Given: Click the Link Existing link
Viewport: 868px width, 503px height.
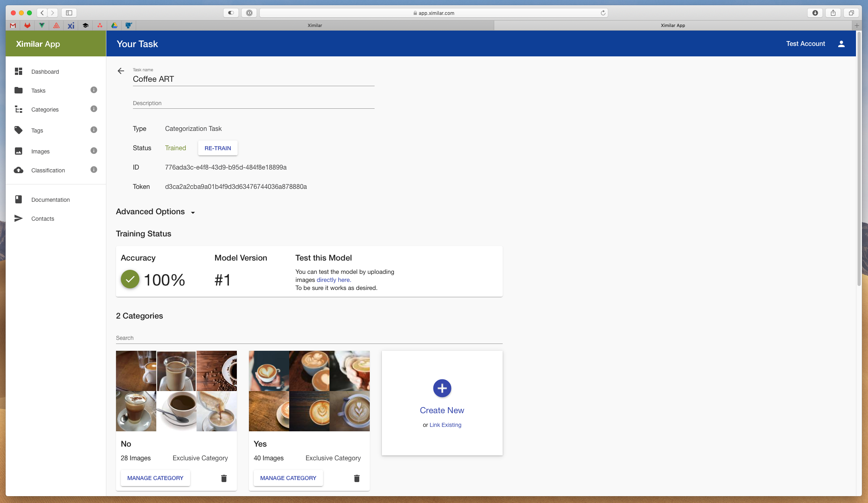Looking at the screenshot, I should (445, 425).
